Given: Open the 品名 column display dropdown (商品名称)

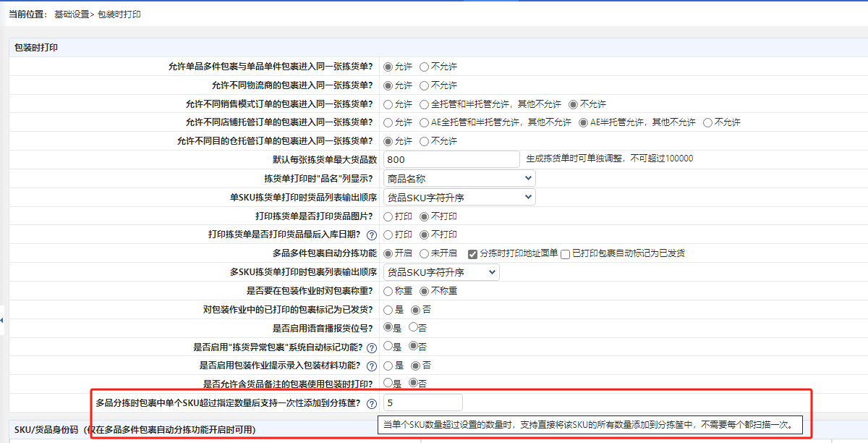Looking at the screenshot, I should click(459, 178).
